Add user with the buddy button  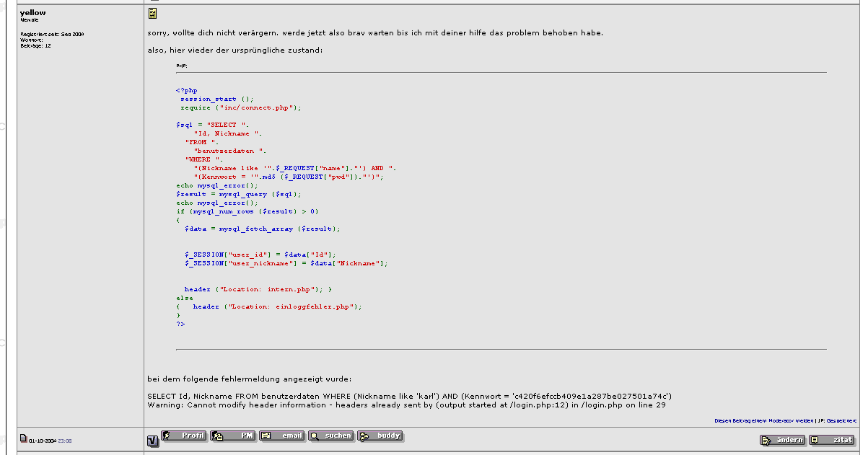380,436
